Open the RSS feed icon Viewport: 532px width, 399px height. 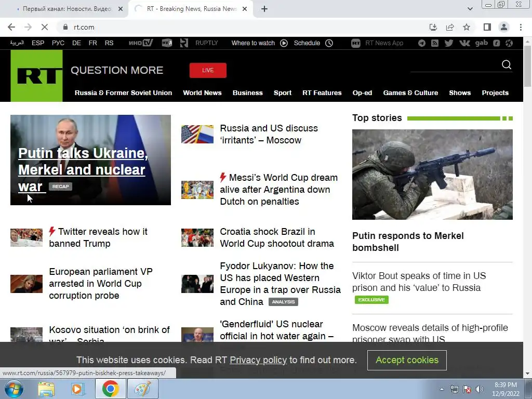[x=435, y=43]
